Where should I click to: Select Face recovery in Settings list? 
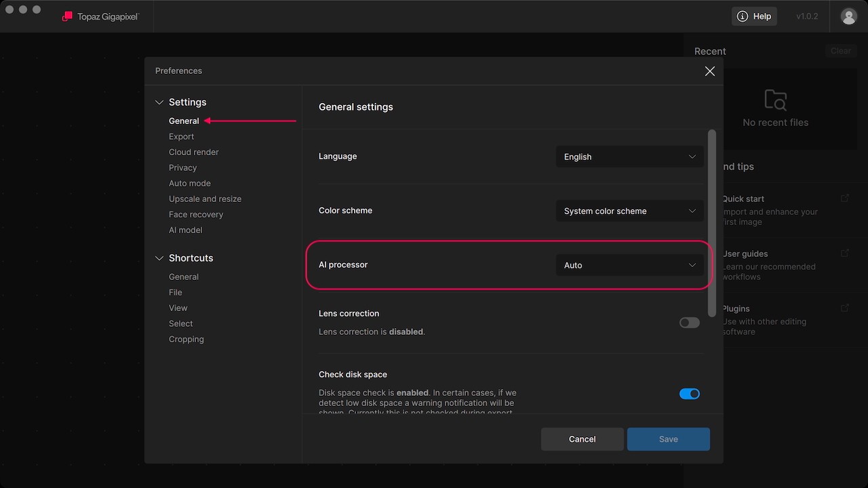[195, 214]
